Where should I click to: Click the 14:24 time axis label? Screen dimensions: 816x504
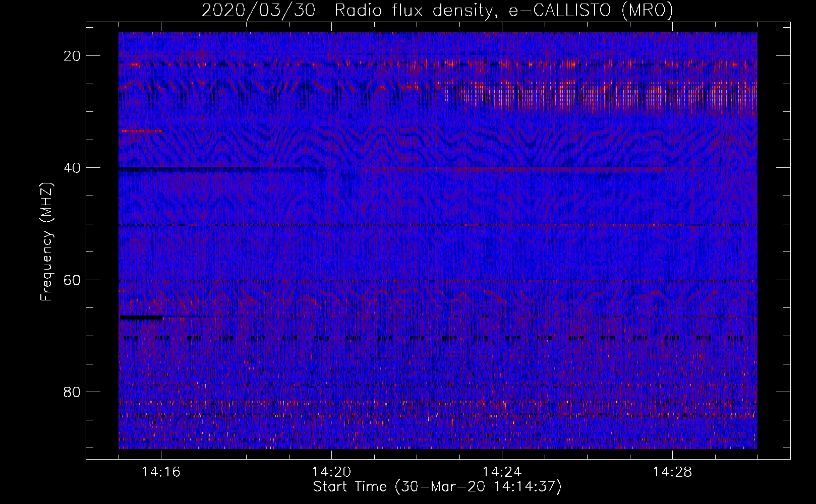click(x=502, y=472)
